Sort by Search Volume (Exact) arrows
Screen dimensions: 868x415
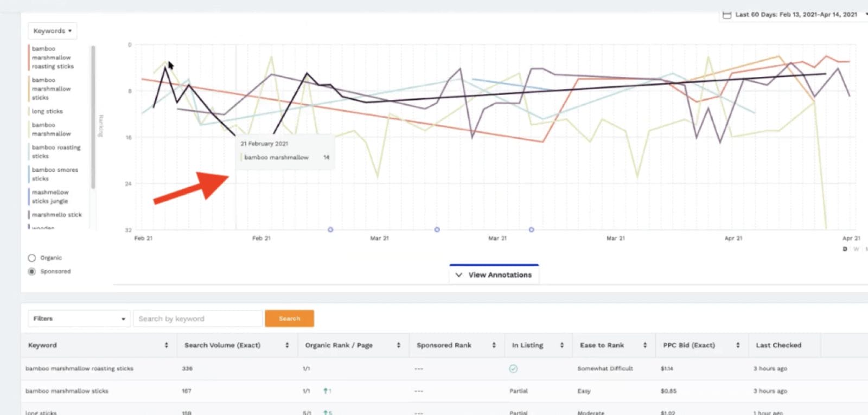[x=287, y=345]
